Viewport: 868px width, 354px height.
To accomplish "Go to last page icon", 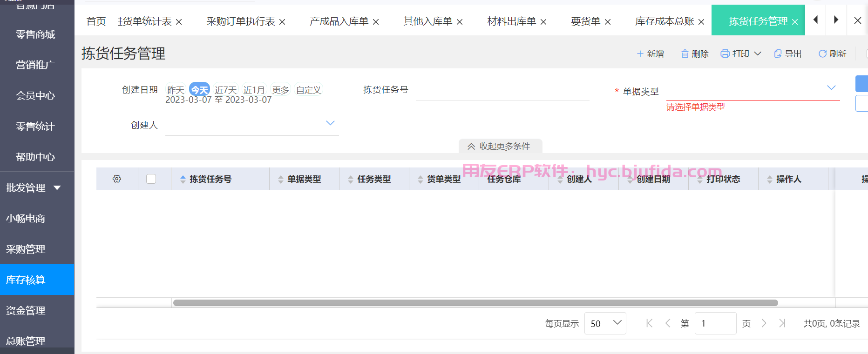I will (x=782, y=323).
